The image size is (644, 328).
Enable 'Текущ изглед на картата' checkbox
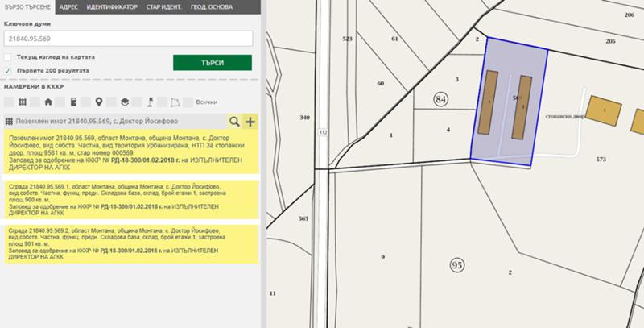8,58
